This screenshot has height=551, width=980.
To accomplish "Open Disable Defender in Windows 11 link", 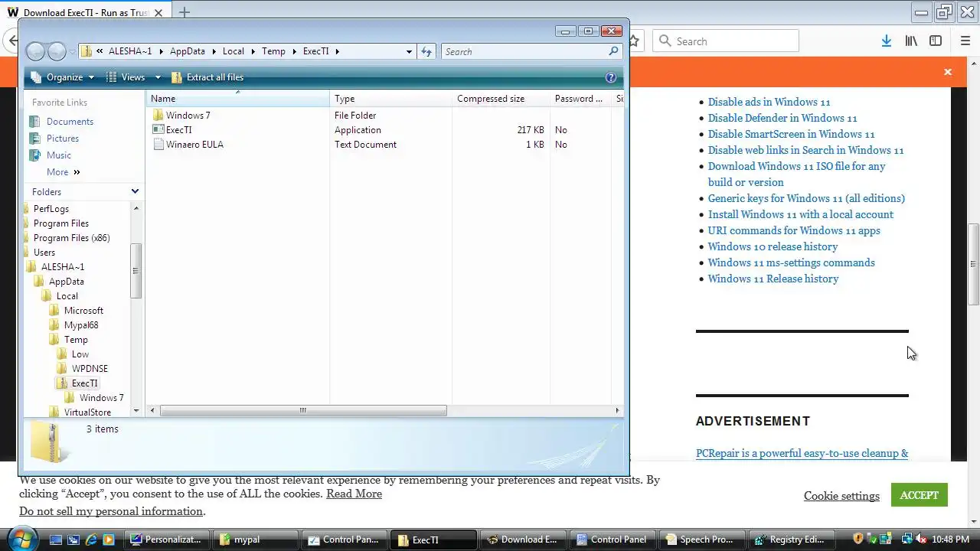I will pyautogui.click(x=782, y=118).
